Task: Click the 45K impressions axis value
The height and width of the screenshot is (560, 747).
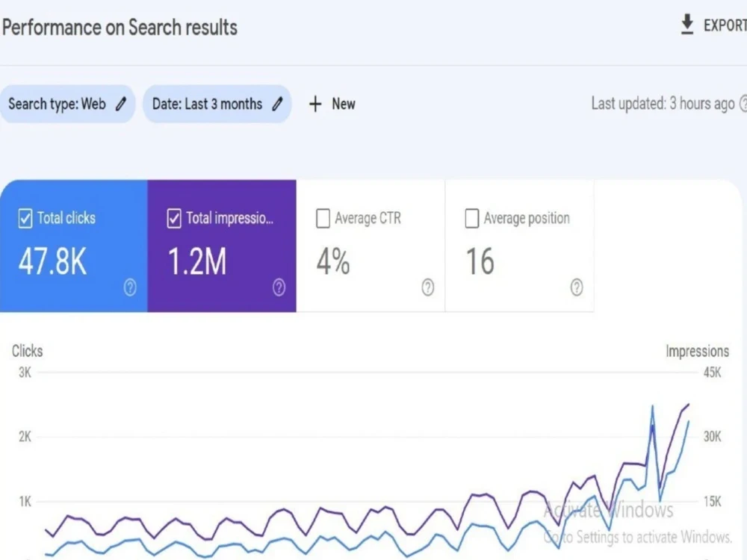Action: click(712, 373)
